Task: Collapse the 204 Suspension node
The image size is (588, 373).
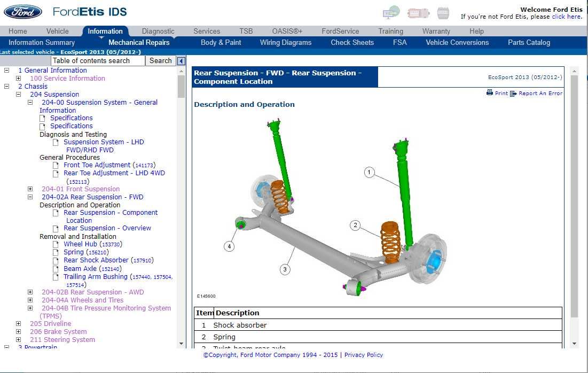Action: tap(18, 94)
